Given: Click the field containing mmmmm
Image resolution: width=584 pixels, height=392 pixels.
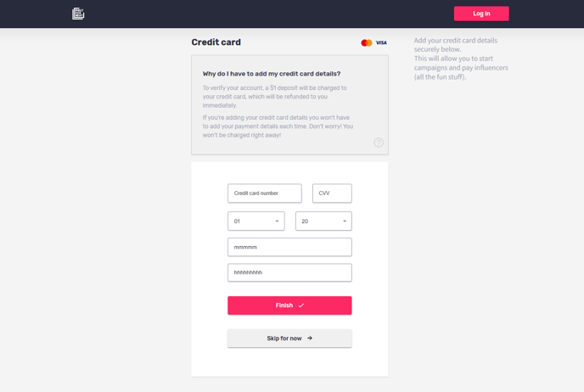Looking at the screenshot, I should (289, 247).
